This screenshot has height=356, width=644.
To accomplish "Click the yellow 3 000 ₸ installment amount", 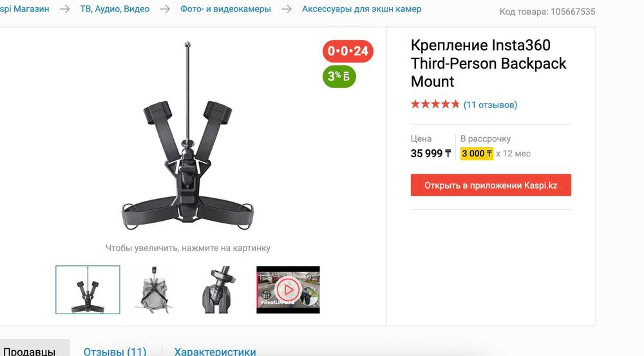I will pos(477,154).
